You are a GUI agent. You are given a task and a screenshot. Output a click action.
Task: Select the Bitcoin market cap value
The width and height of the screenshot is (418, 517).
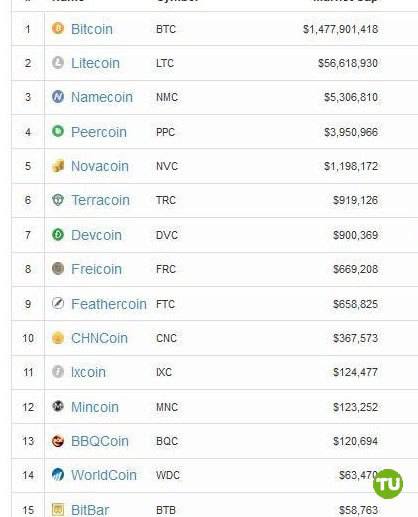[x=340, y=29]
